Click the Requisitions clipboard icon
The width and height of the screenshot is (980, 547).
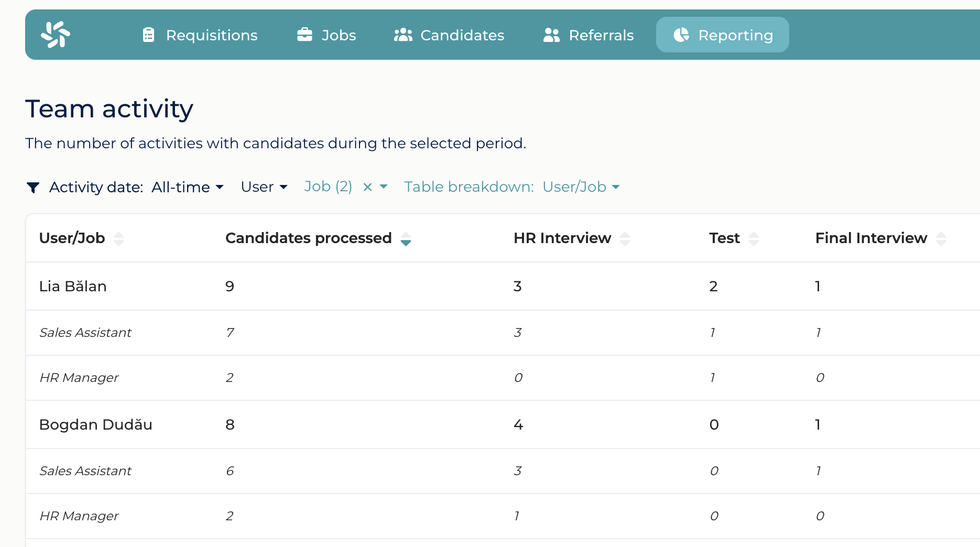[149, 35]
